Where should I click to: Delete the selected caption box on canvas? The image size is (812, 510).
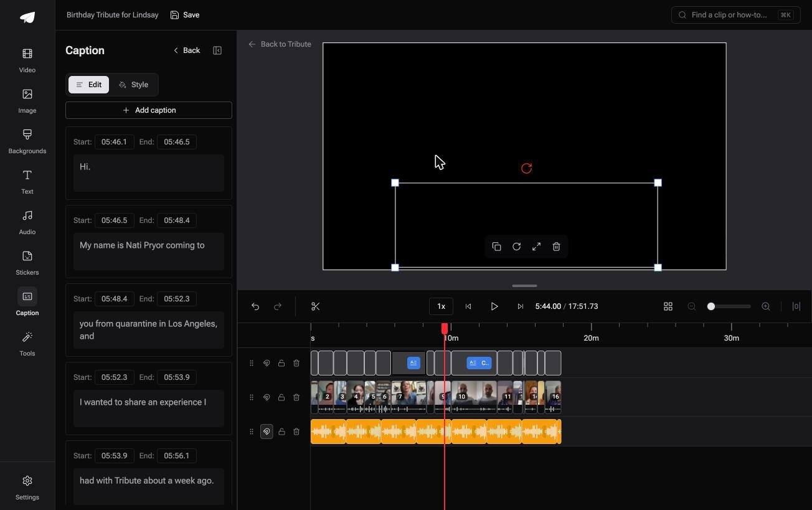click(556, 247)
